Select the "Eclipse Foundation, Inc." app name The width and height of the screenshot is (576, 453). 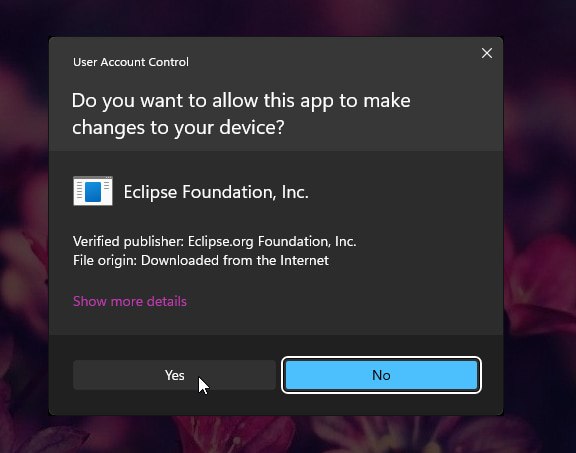pos(216,192)
